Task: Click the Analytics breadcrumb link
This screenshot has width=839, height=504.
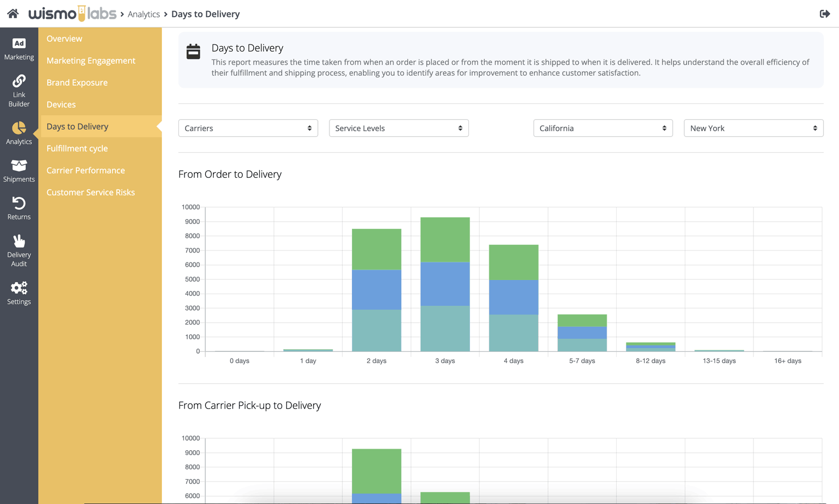Action: pyautogui.click(x=144, y=14)
